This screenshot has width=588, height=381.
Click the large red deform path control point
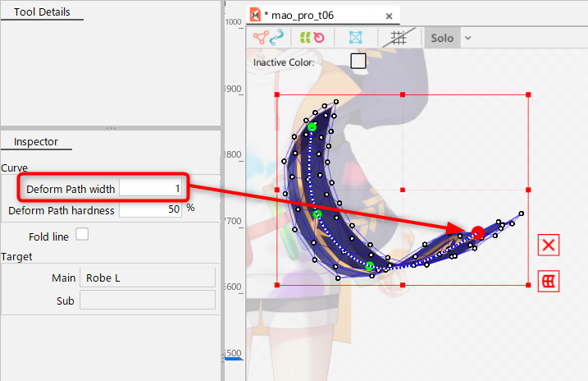pos(478,233)
